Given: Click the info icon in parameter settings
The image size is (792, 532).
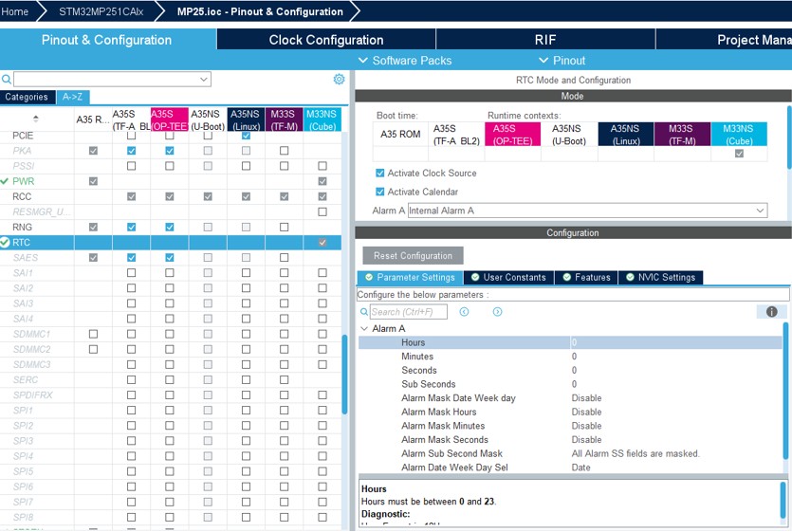Looking at the screenshot, I should (771, 312).
